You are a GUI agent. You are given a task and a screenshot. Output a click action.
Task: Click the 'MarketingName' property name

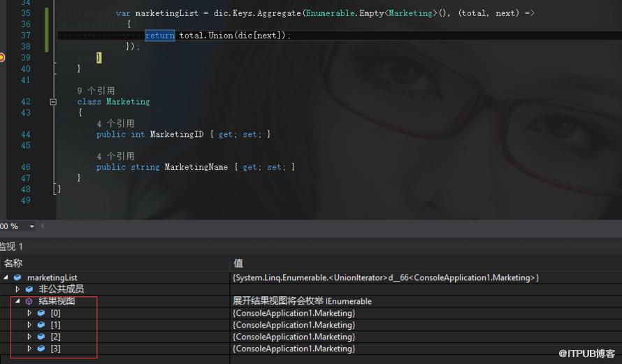(196, 167)
